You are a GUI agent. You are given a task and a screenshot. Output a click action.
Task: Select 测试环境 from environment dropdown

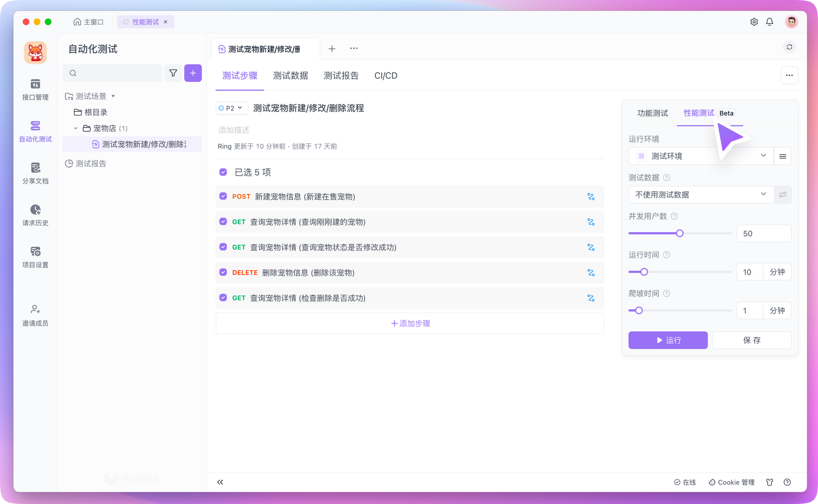coord(699,155)
